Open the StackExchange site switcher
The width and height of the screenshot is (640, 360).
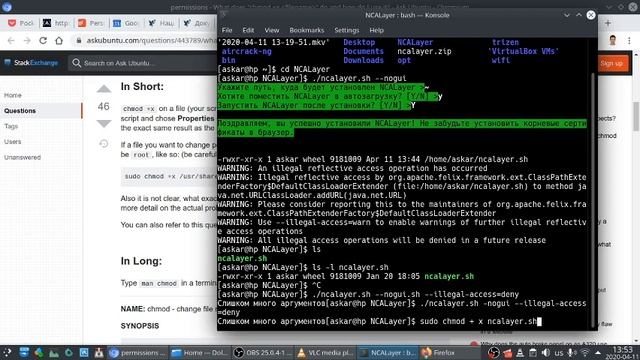point(31,63)
